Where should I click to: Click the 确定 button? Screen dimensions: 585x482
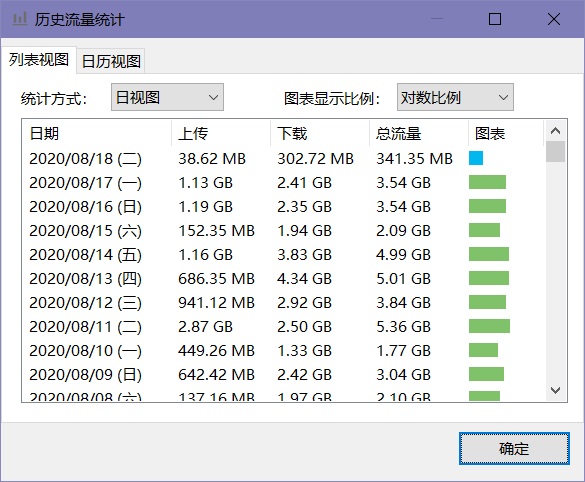pyautogui.click(x=514, y=448)
